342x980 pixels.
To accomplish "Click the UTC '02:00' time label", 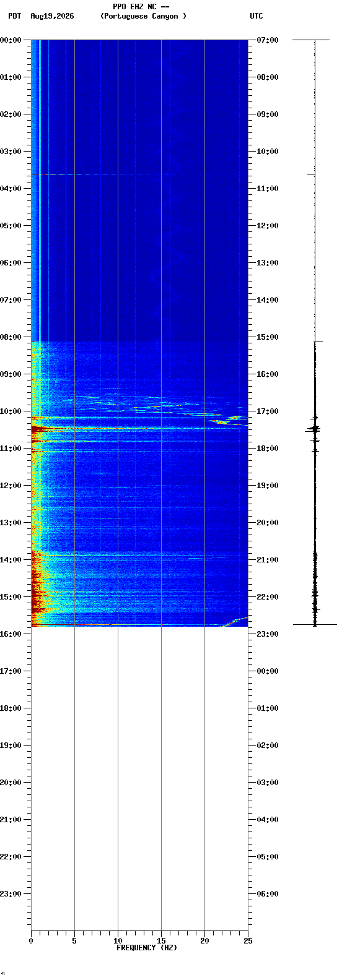I will tap(267, 746).
